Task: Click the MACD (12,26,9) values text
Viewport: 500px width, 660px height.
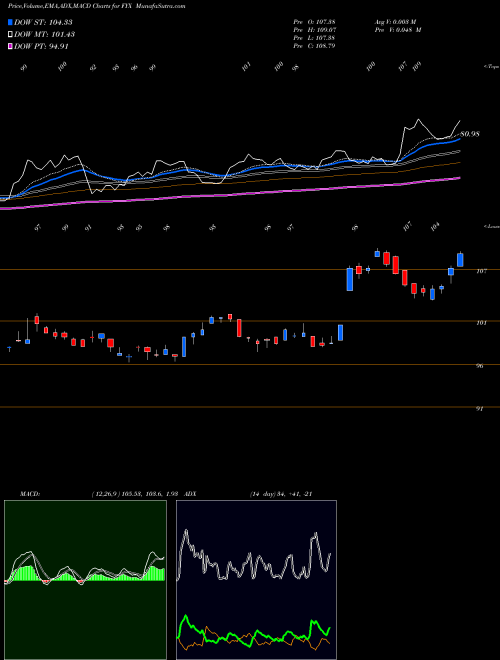Action: (x=135, y=494)
